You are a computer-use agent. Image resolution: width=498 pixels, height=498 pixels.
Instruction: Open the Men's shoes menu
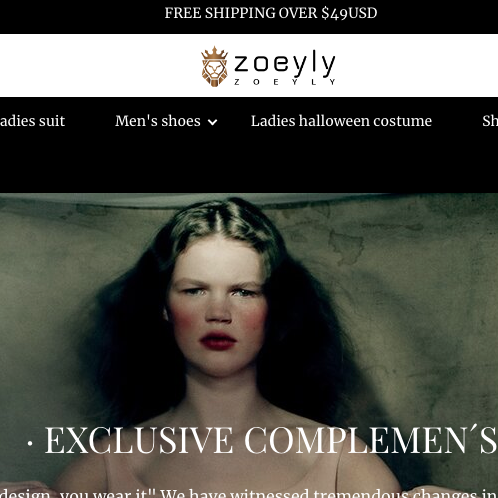(158, 121)
